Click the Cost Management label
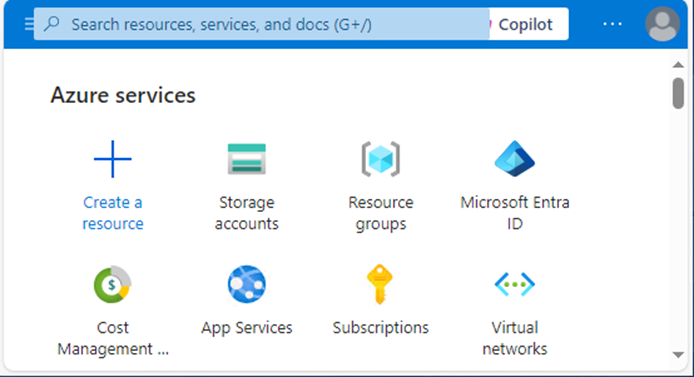 click(x=113, y=338)
